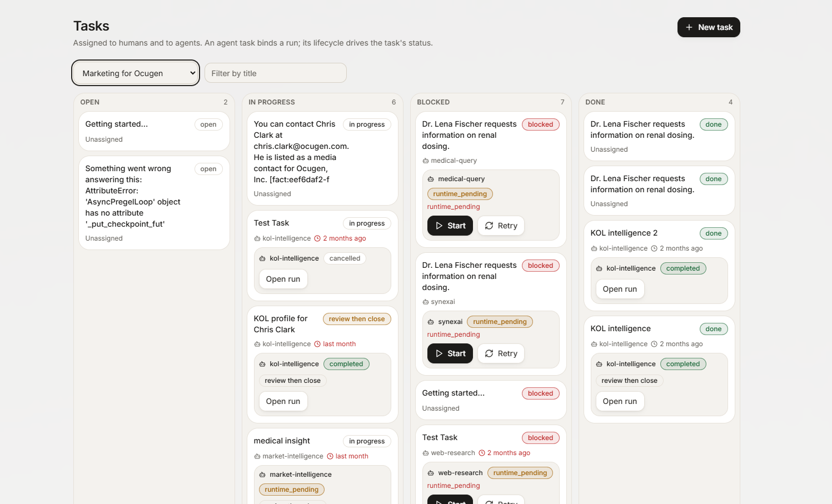Screen dimensions: 832x504
Task: Click the plus icon in New task
Action: (x=689, y=27)
